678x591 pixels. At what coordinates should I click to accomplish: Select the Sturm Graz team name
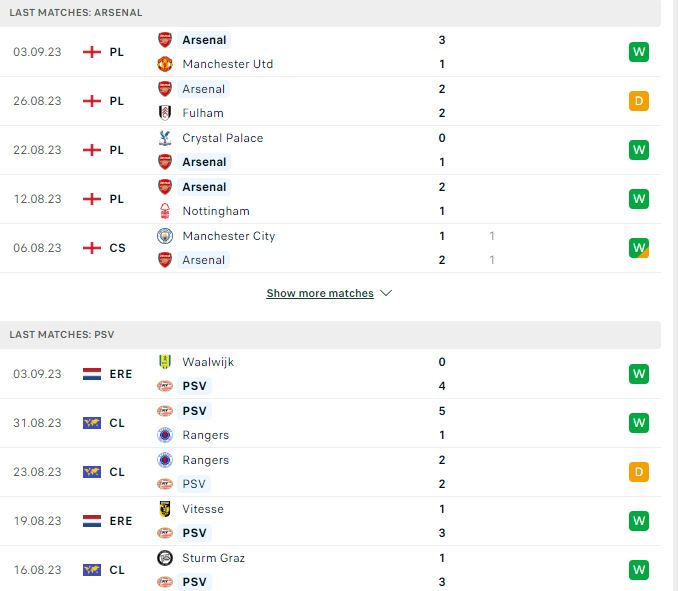click(x=214, y=558)
